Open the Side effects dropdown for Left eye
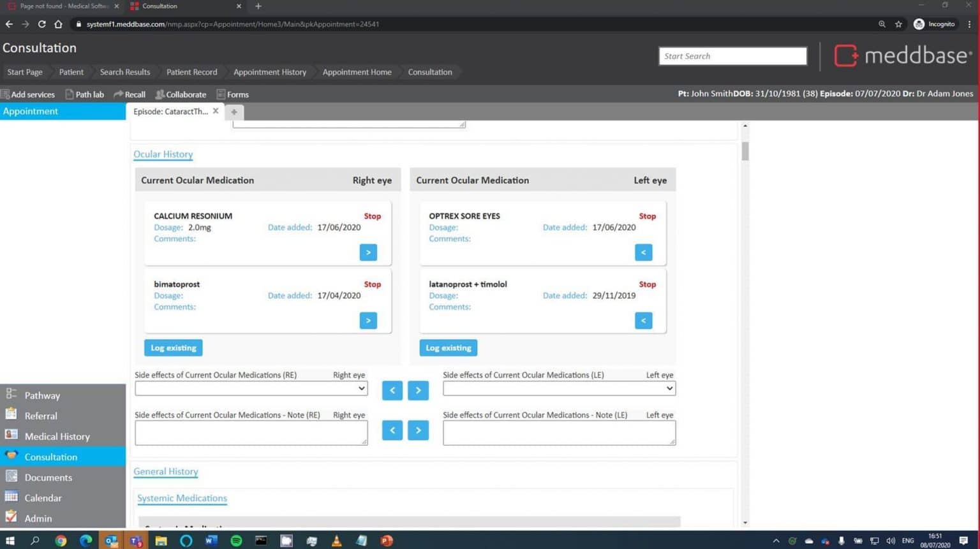The image size is (980, 549). pos(558,388)
